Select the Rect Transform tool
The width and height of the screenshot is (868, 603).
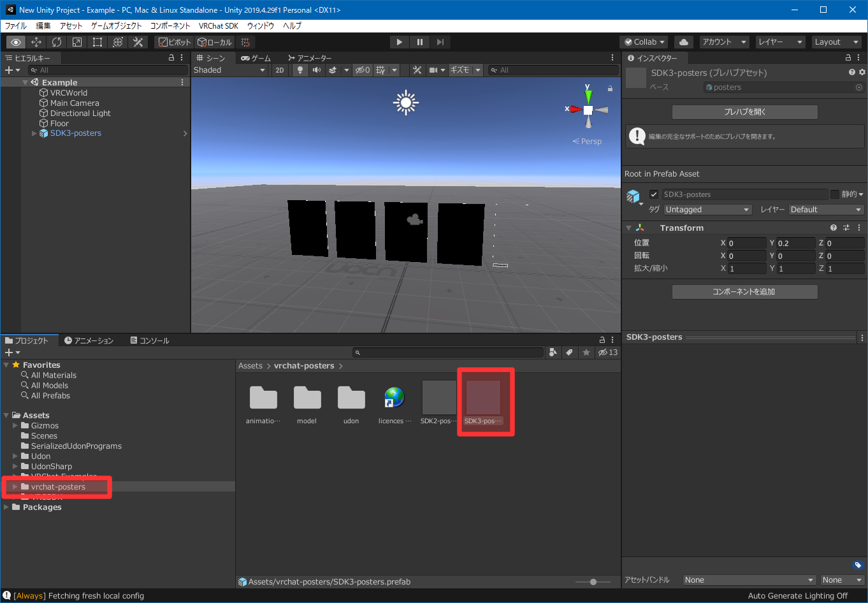pos(98,42)
